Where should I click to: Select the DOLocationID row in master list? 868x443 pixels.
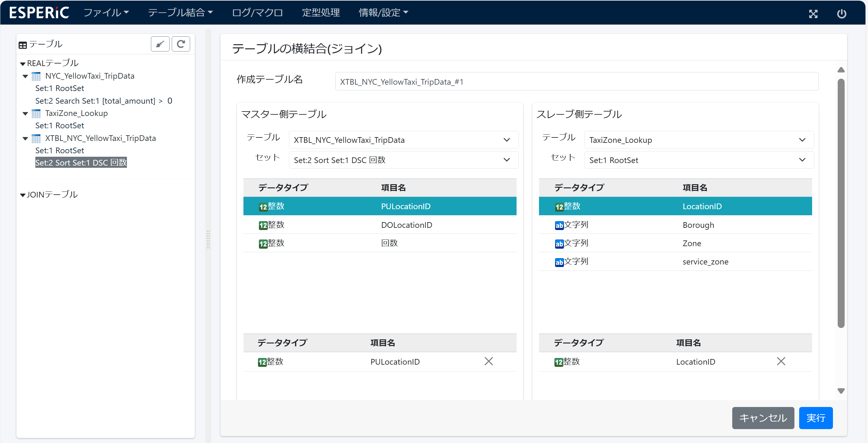pos(380,225)
